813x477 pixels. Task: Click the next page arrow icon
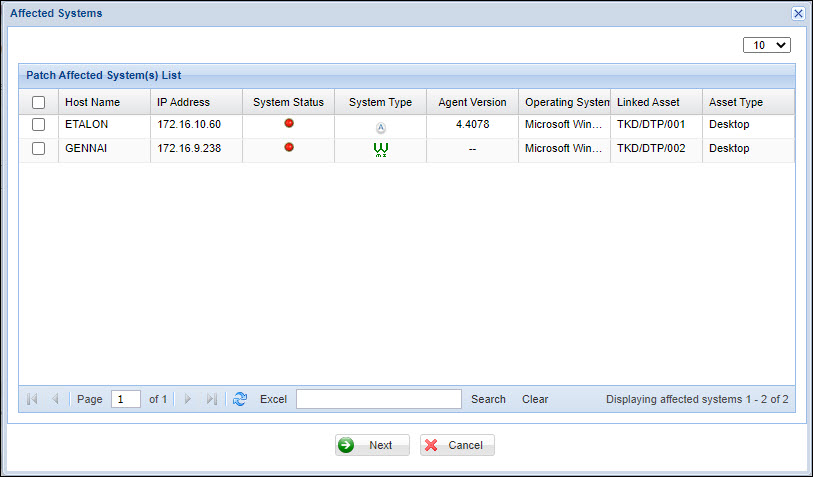[187, 399]
